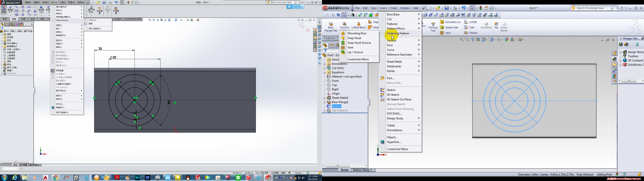The image size is (644, 181).
Task: Click the Base Flange/Tab tool
Action: (x=331, y=27)
